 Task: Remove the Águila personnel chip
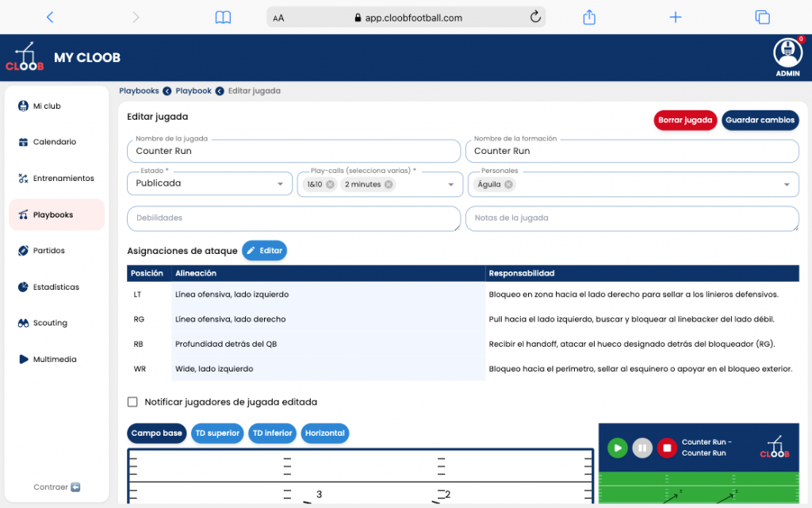[x=508, y=184]
